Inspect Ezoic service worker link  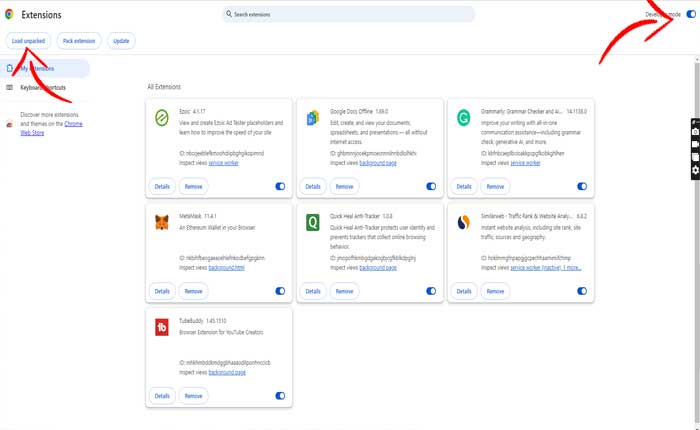pos(223,163)
